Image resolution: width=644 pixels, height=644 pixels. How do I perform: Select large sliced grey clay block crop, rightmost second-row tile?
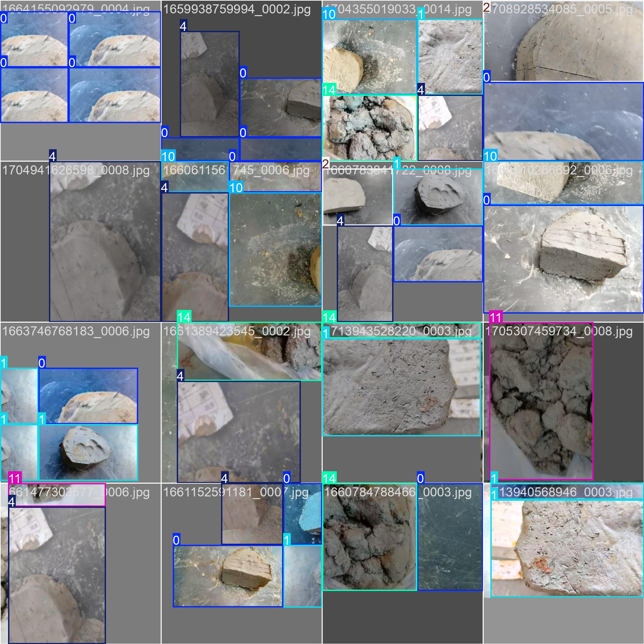(563, 259)
